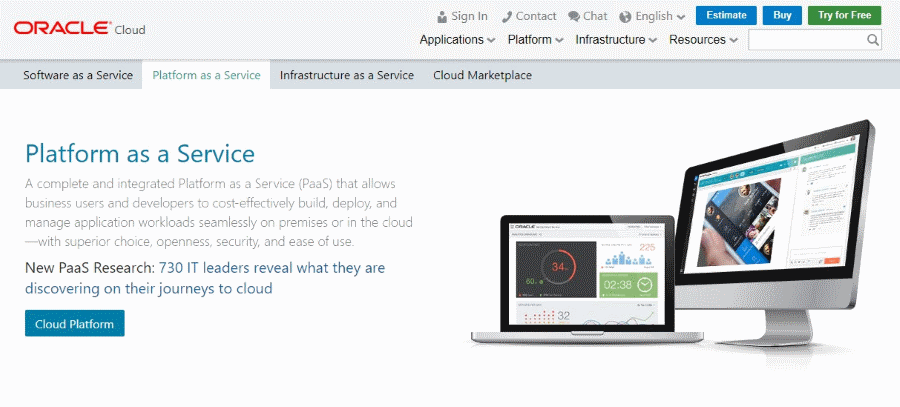Open Infrastructure as a Service tab

[347, 75]
